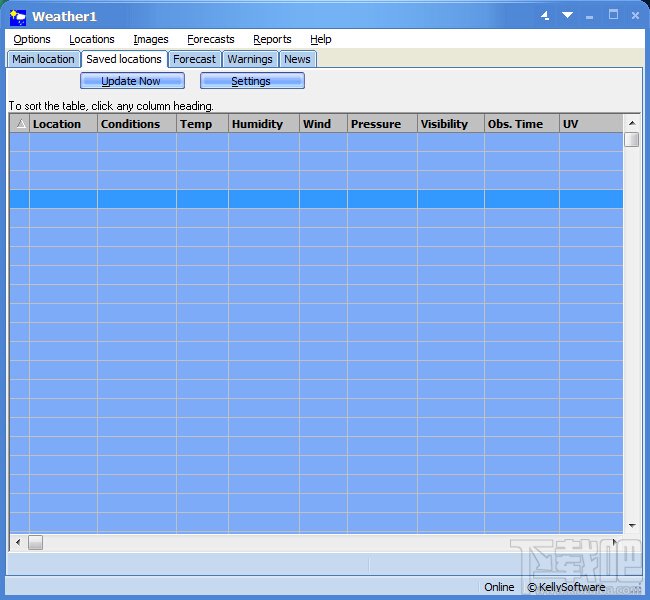Click the vertical scrollbar thumb
Image resolution: width=650 pixels, height=600 pixels.
(632, 139)
